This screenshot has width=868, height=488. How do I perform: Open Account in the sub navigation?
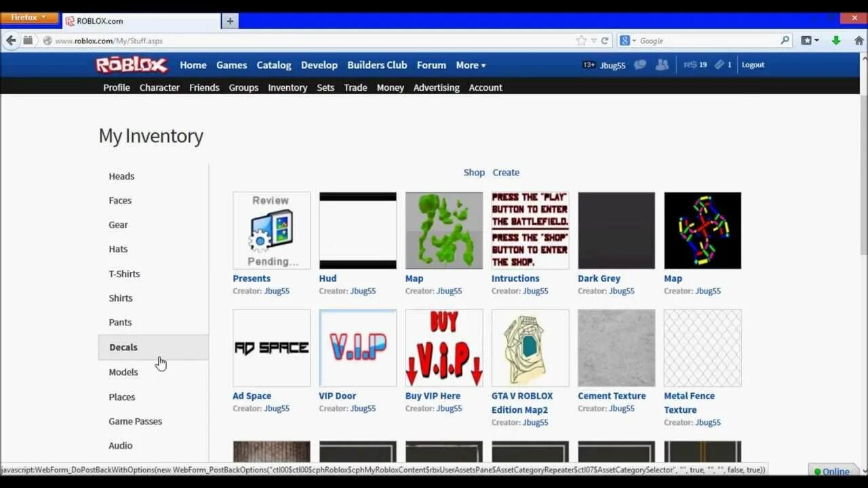(486, 87)
